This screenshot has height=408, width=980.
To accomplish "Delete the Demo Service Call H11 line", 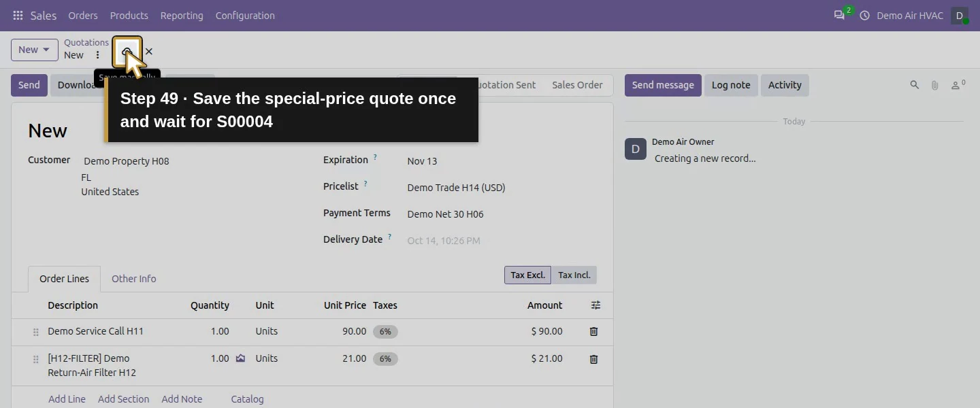I will click(593, 331).
